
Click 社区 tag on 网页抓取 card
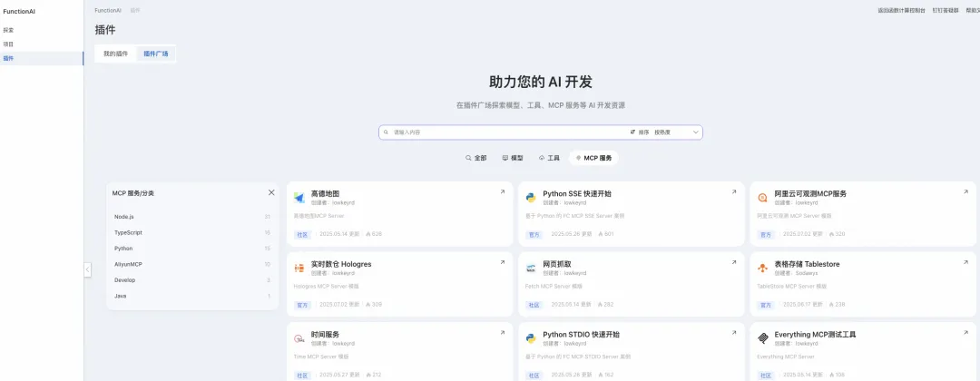(x=534, y=305)
